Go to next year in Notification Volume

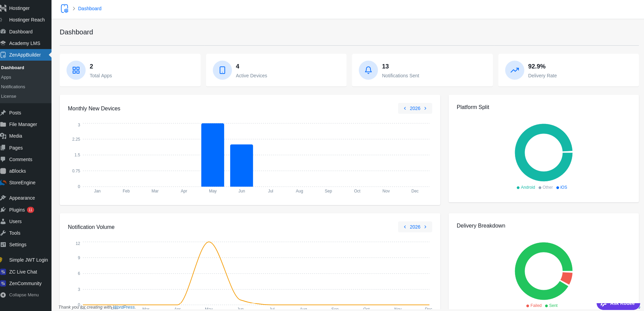pyautogui.click(x=425, y=227)
